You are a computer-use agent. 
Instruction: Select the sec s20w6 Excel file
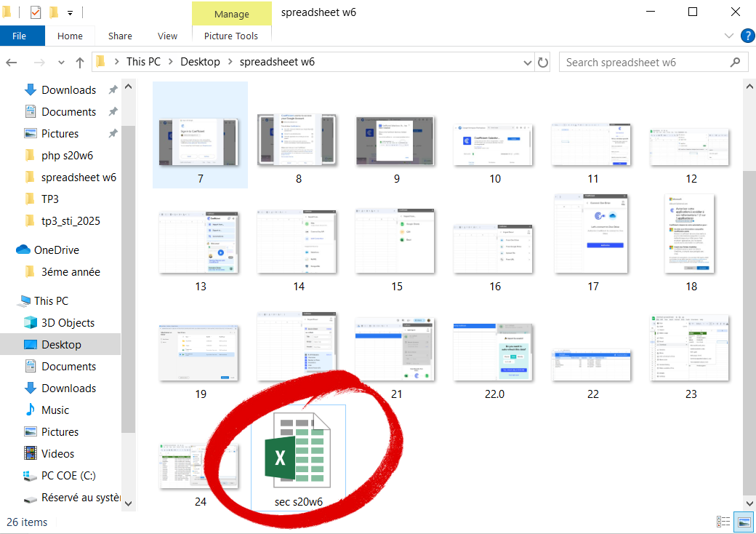coord(298,458)
